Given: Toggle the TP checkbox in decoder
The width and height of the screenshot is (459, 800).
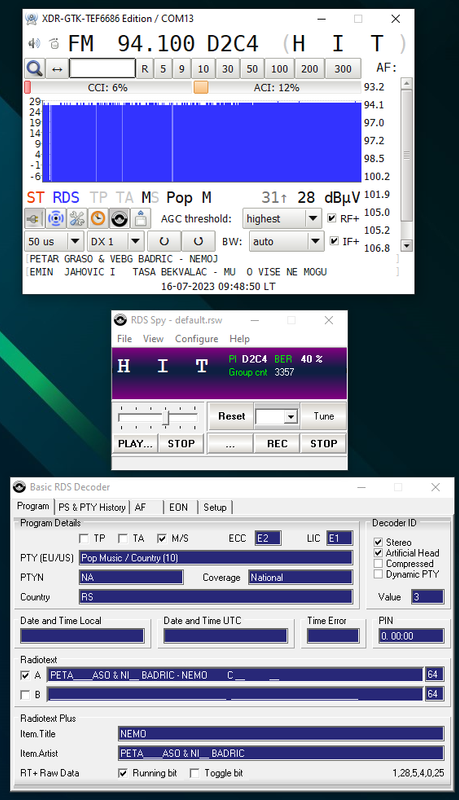Looking at the screenshot, I should point(84,538).
